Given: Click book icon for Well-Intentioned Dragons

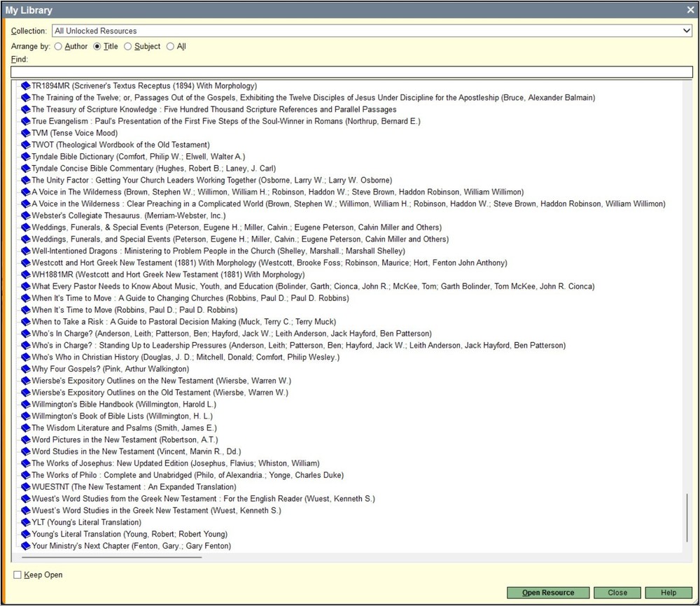Looking at the screenshot, I should click(x=26, y=251).
